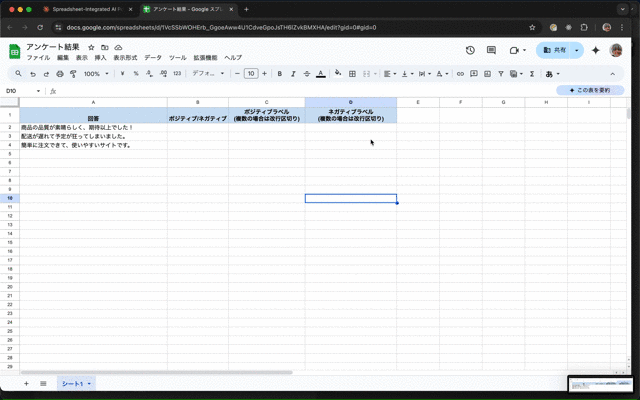The width and height of the screenshot is (640, 400).
Task: Undo the last action
Action: coord(33,74)
